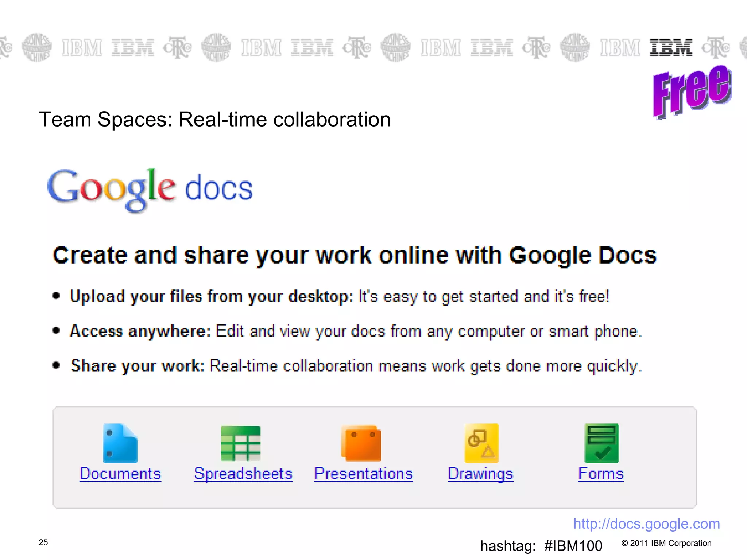Click the green Forms checkmark icon
This screenshot has width=747, height=560.
pos(602,443)
